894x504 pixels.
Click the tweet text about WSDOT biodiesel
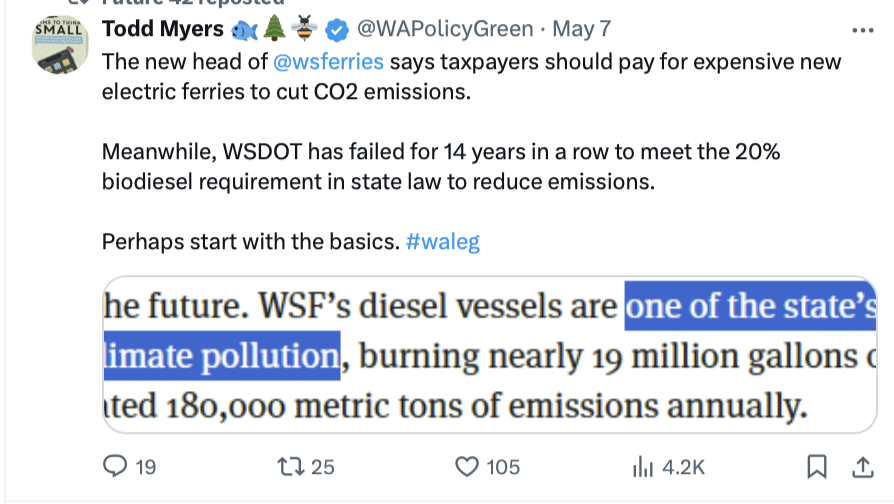(x=440, y=167)
